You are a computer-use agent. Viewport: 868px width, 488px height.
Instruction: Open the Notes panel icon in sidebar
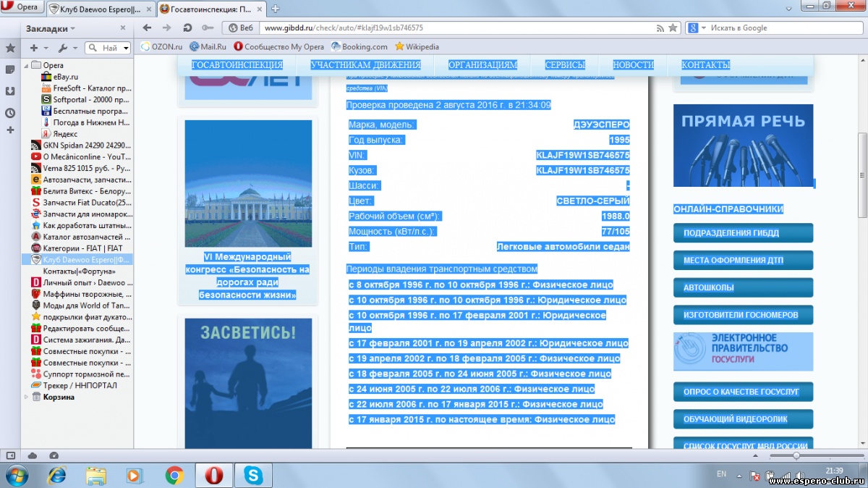(10, 70)
